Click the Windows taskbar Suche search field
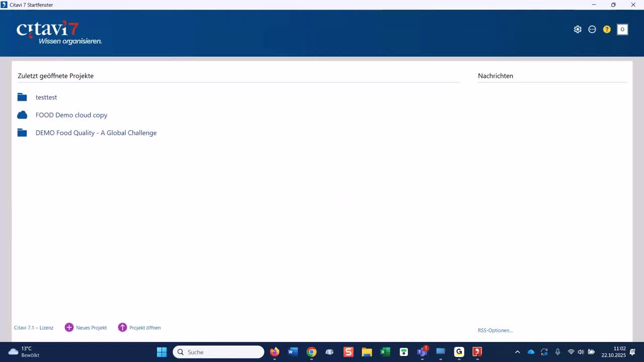Screen dimensions: 644x362 coord(218,352)
